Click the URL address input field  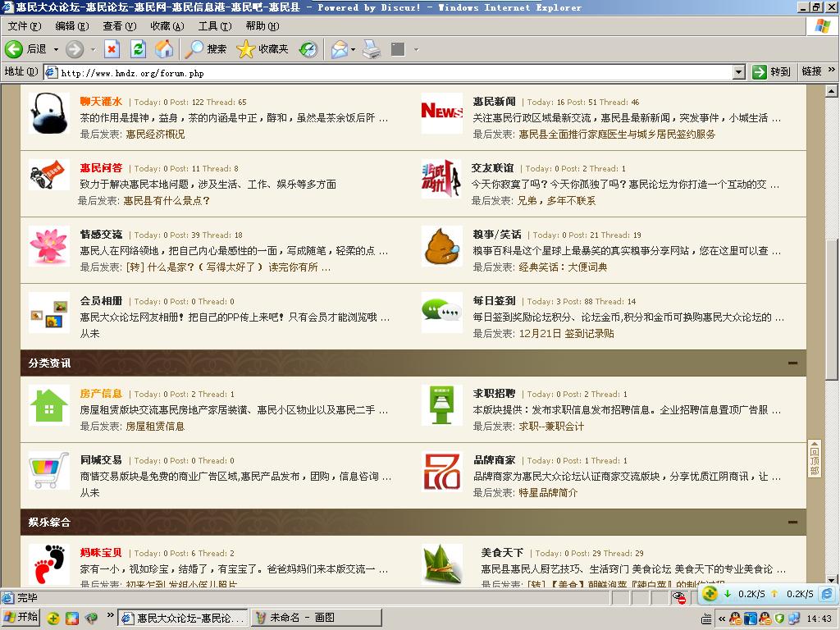[x=394, y=72]
